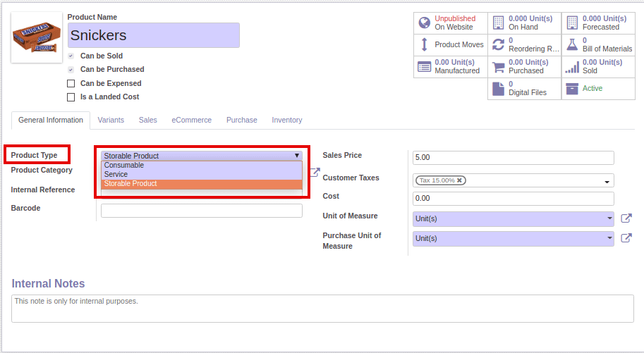Viewport: 644px width, 353px height.
Task: Click the shopping cart Purchased icon
Action: [498, 66]
